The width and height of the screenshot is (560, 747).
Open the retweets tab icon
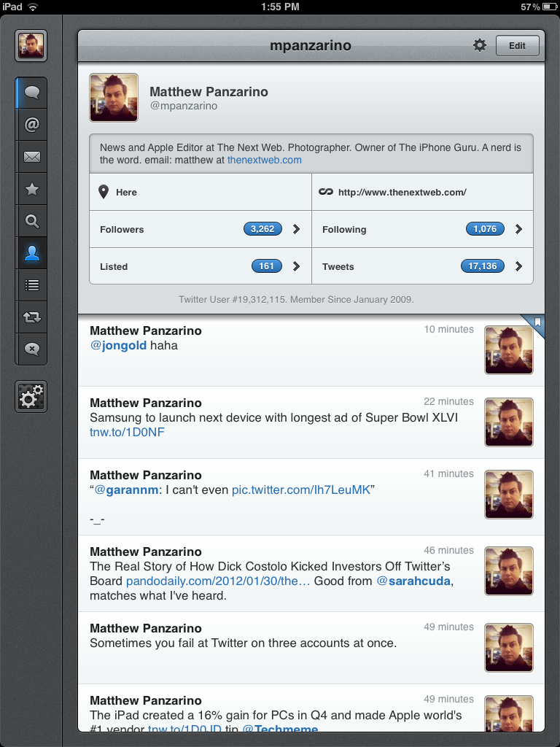31,317
